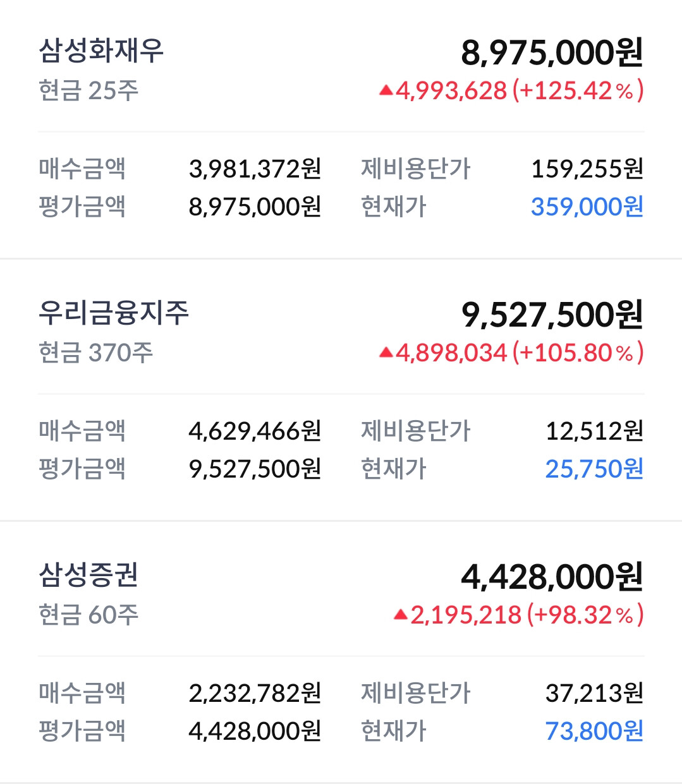Click the +125.42% return percentage
The image size is (682, 784).
click(578, 91)
